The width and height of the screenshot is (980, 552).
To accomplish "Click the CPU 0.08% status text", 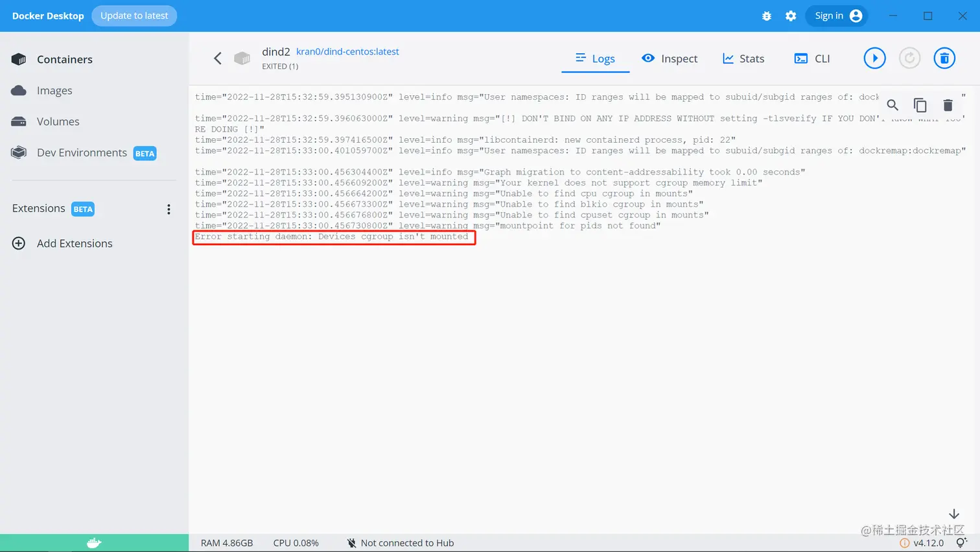I will 296,543.
